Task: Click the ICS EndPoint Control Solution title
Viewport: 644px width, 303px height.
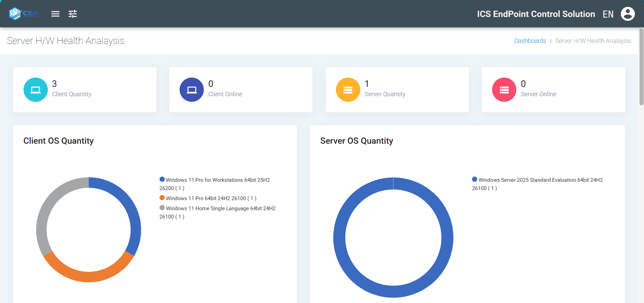Action: [536, 14]
